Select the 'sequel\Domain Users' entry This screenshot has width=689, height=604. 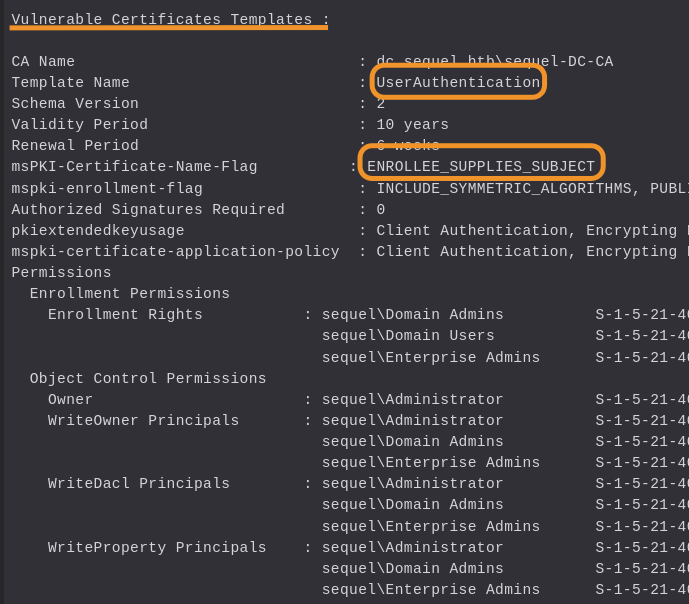click(x=408, y=336)
